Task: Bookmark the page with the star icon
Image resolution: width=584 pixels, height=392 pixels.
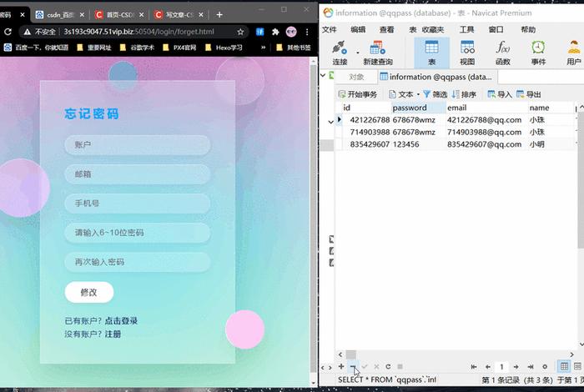Action: [x=240, y=32]
